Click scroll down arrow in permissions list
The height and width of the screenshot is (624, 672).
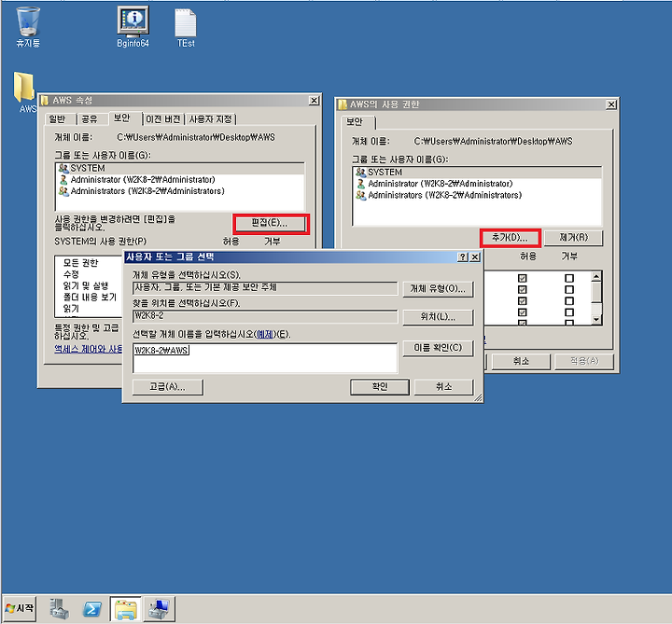596,320
